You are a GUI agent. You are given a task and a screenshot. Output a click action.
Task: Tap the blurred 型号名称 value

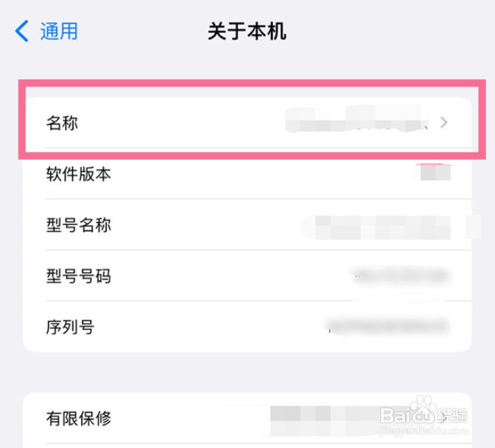387,225
